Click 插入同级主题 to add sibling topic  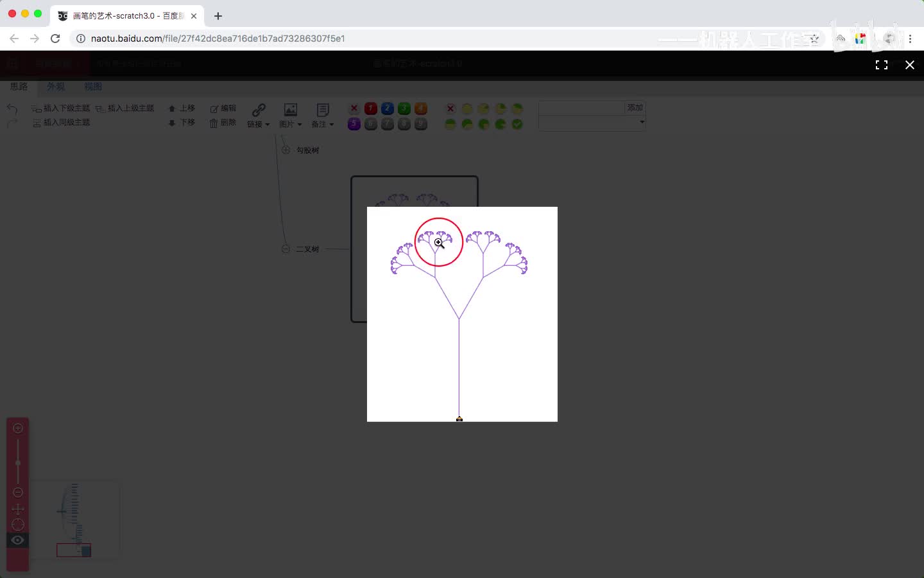[61, 123]
